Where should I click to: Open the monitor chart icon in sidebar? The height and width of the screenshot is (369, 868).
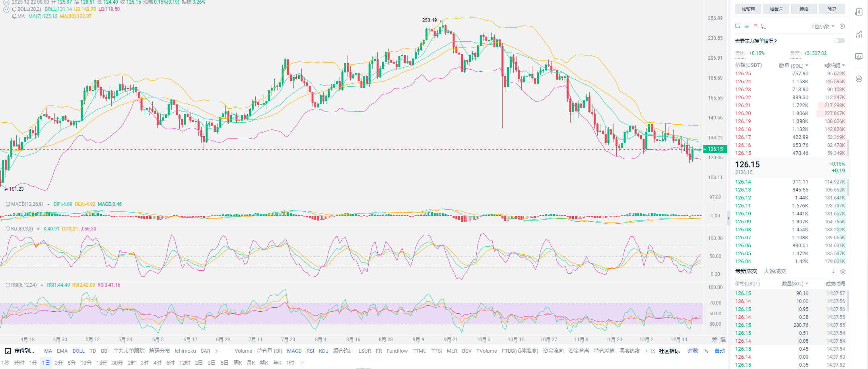(x=859, y=57)
